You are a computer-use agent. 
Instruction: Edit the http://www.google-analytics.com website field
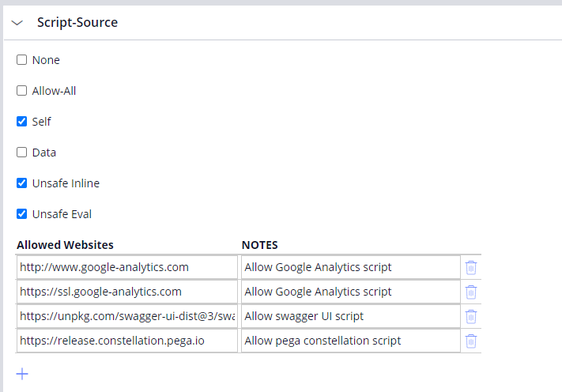tap(126, 267)
